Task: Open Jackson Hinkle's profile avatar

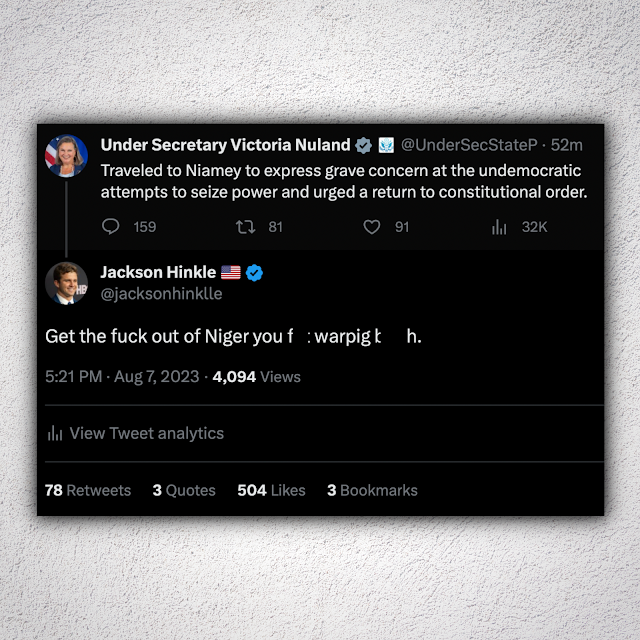Action: click(x=66, y=283)
